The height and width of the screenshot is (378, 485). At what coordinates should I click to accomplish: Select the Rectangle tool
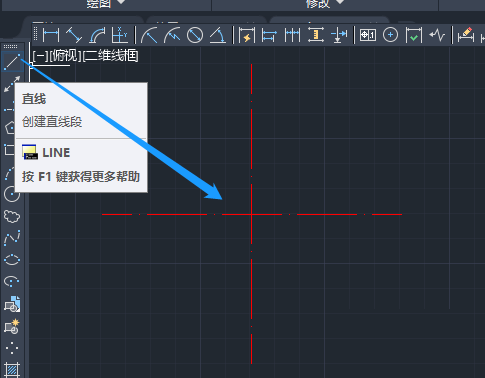pos(9,150)
